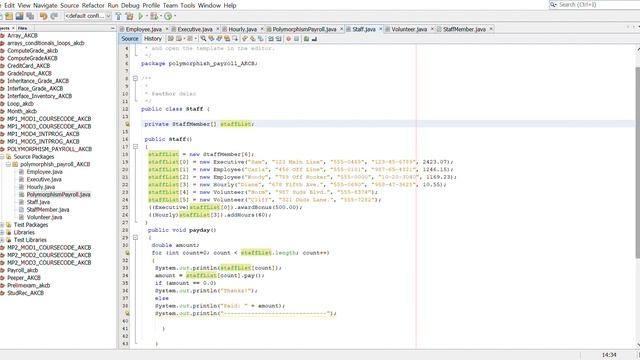Click the Search (Ctrl+I) field

click(595, 4)
